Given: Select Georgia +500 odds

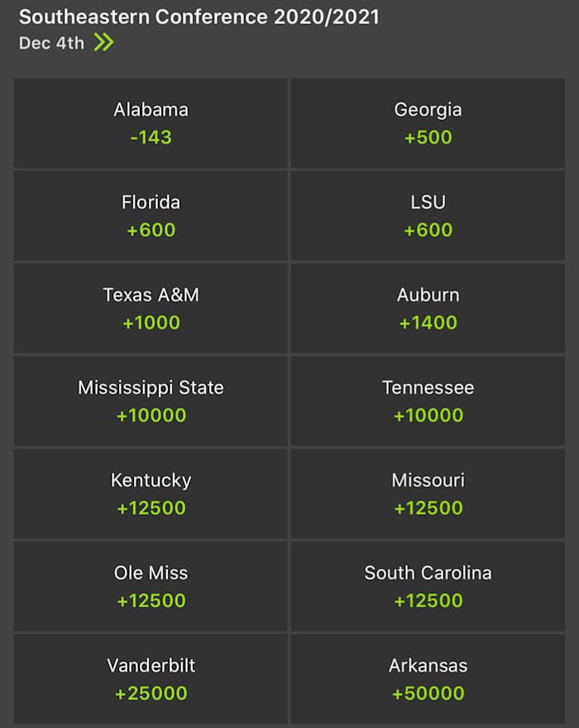Looking at the screenshot, I should click(x=427, y=122).
